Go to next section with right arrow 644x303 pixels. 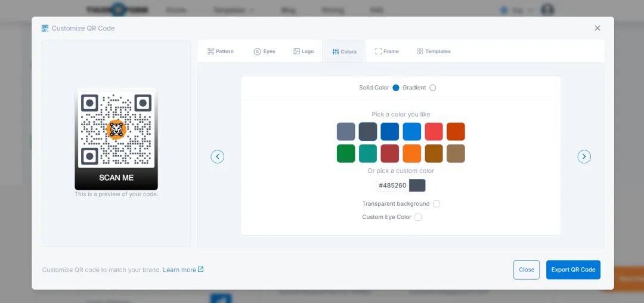click(584, 156)
